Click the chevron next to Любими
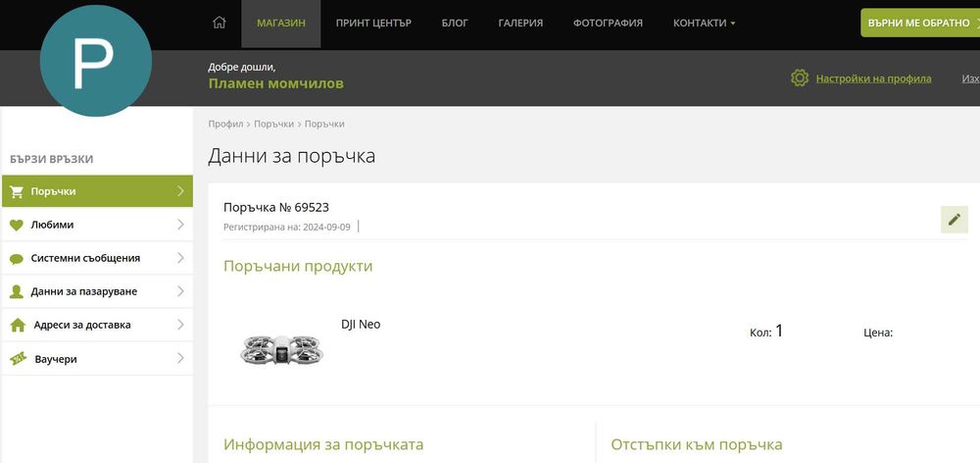Viewport: 980px width, 463px height. click(180, 224)
